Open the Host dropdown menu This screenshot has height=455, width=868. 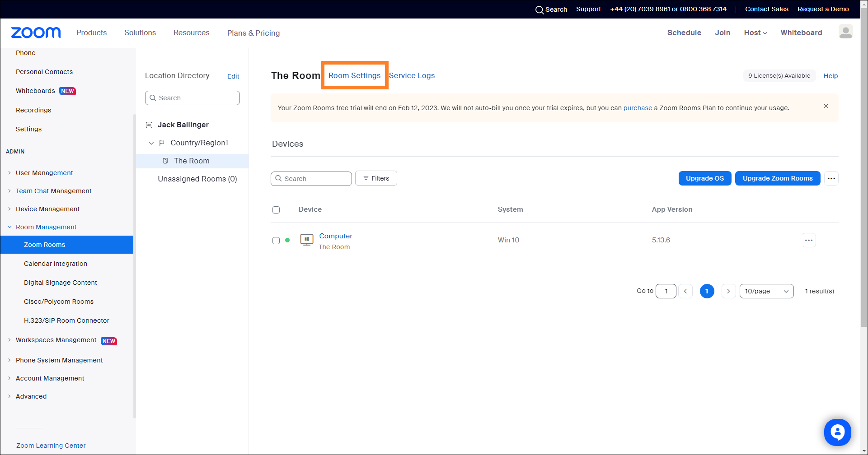click(x=755, y=32)
